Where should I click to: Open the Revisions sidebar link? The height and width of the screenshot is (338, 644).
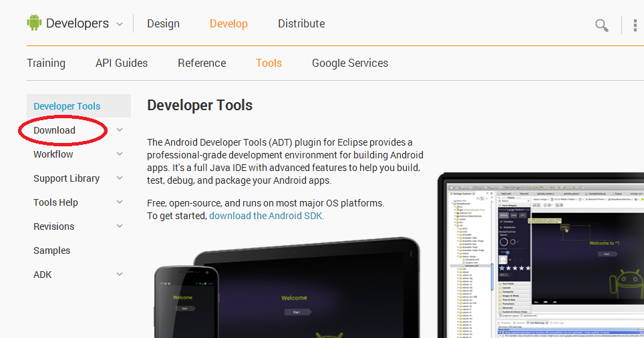(x=54, y=226)
